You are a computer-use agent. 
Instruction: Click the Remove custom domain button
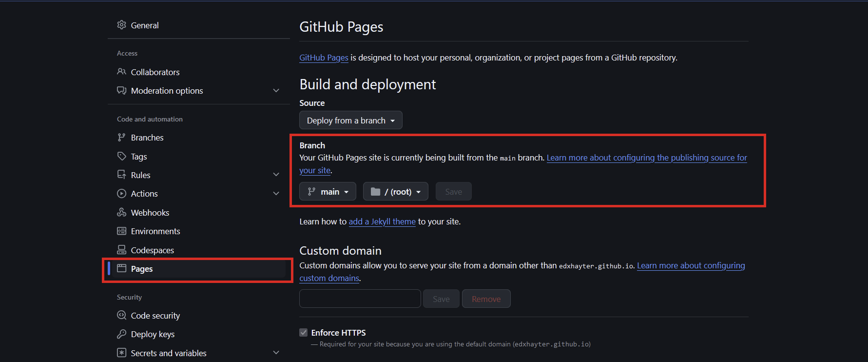[x=486, y=299]
